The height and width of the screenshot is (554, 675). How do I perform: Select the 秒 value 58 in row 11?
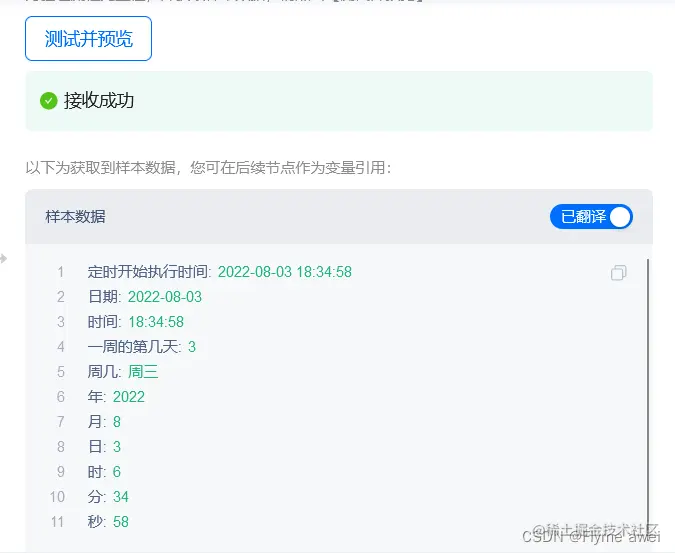(121, 522)
